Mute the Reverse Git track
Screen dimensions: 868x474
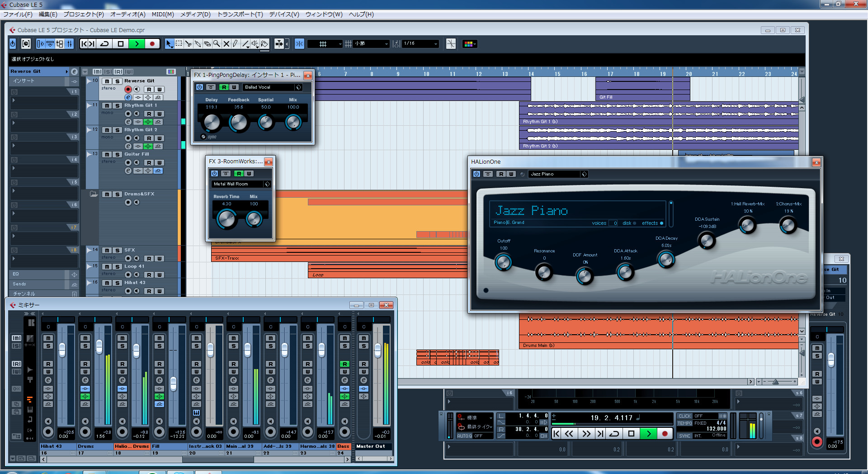[107, 81]
